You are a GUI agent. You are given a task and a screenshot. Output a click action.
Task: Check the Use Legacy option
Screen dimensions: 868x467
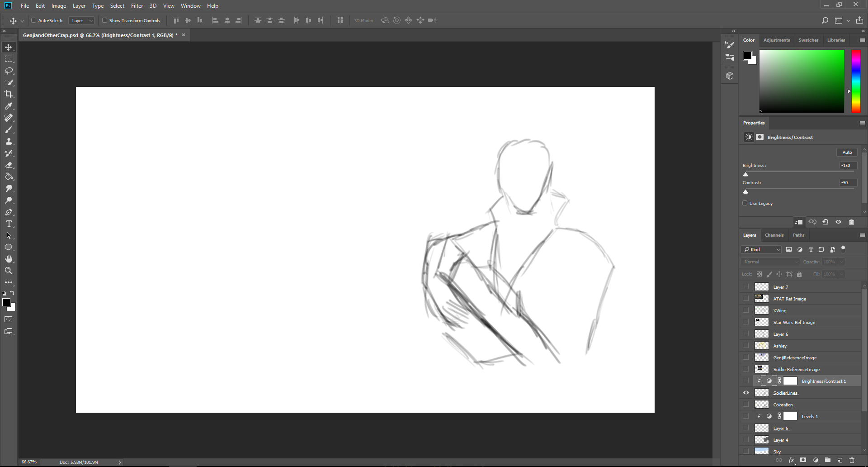[745, 203]
